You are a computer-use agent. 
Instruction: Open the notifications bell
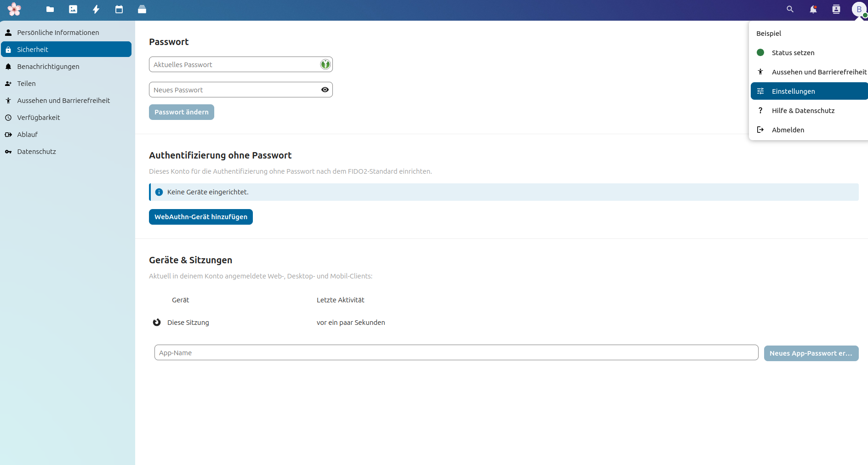[813, 9]
